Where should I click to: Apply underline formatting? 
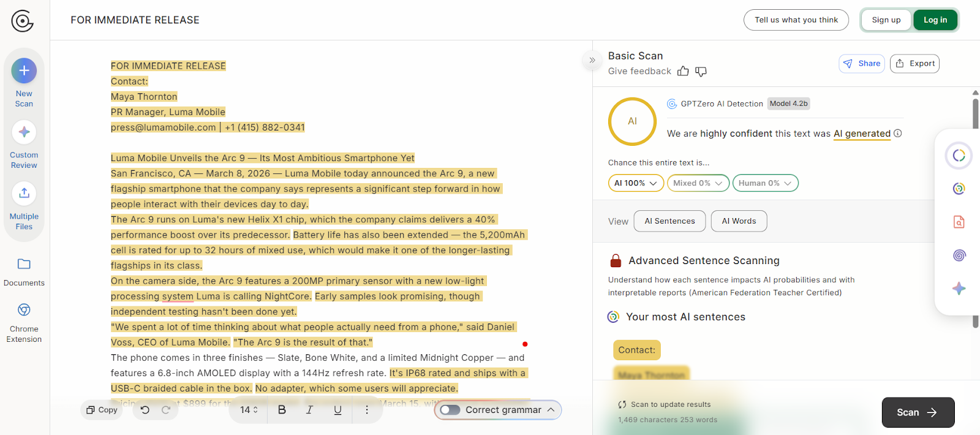(x=337, y=410)
